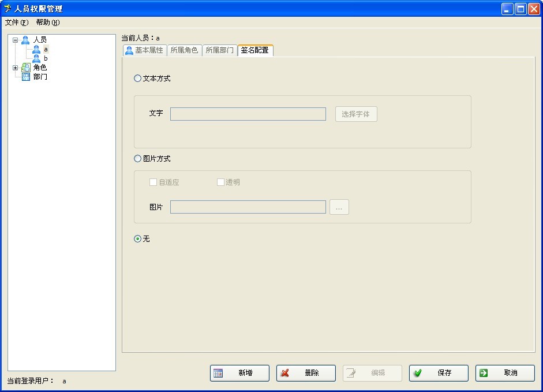This screenshot has width=543, height=392.
Task: Switch to the 所属角色 tab
Action: coord(184,50)
